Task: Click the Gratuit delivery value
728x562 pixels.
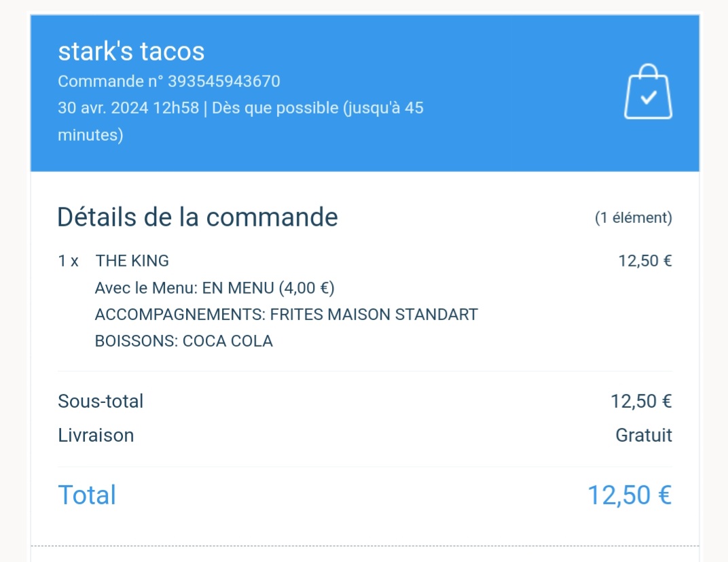Action: coord(643,436)
